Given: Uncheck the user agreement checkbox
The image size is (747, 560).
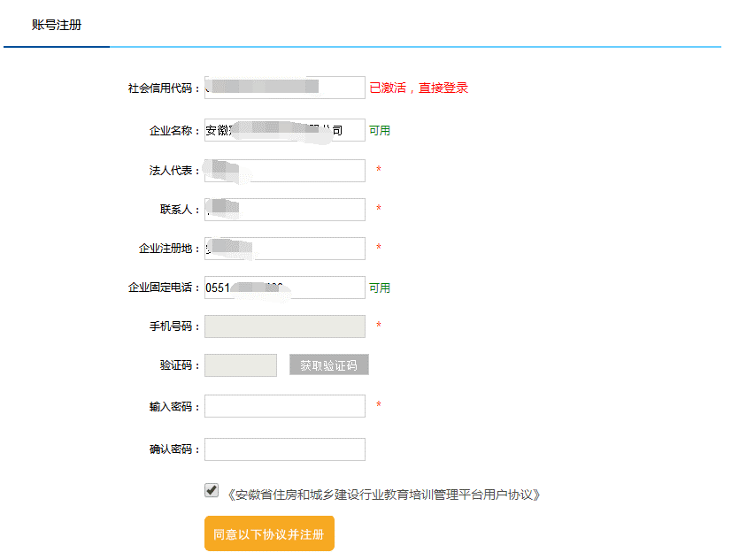Looking at the screenshot, I should 212,490.
